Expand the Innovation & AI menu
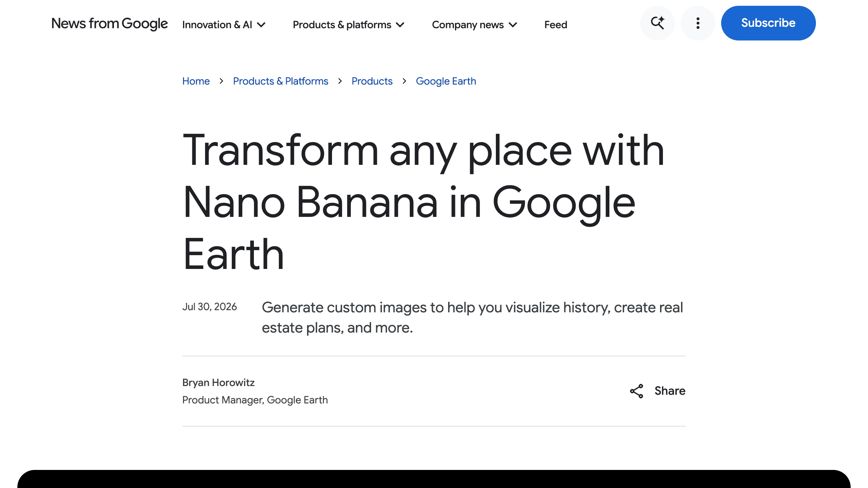The image size is (868, 488). click(x=224, y=25)
